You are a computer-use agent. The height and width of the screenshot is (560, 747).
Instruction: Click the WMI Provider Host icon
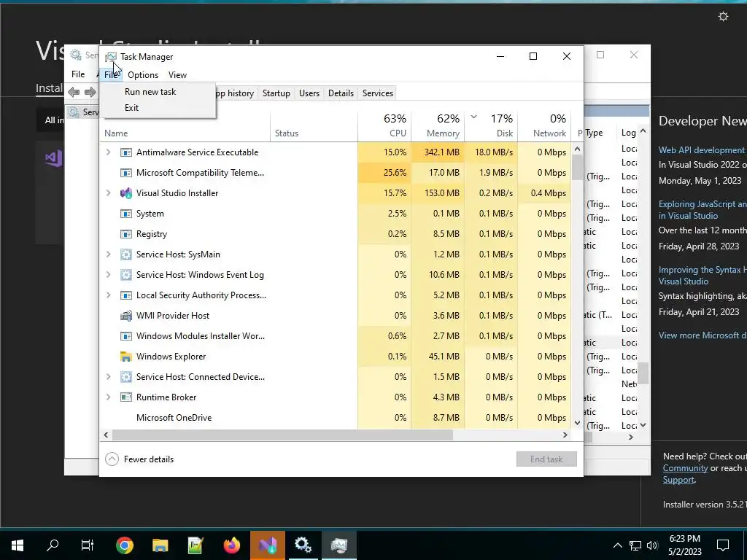125,316
